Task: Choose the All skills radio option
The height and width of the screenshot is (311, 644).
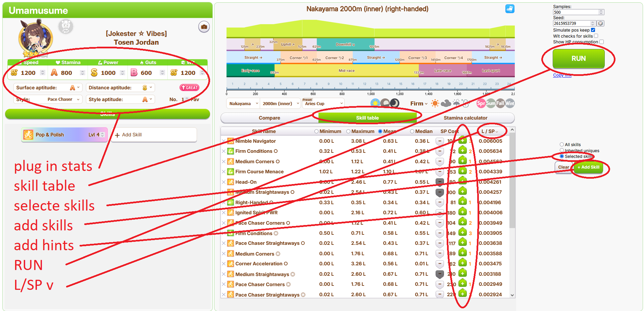Action: tap(562, 144)
